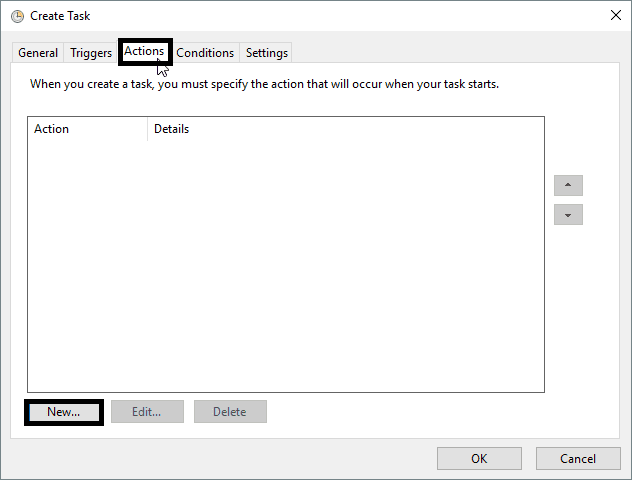The width and height of the screenshot is (632, 480).
Task: Click the instruction text about task actions
Action: coord(264,84)
